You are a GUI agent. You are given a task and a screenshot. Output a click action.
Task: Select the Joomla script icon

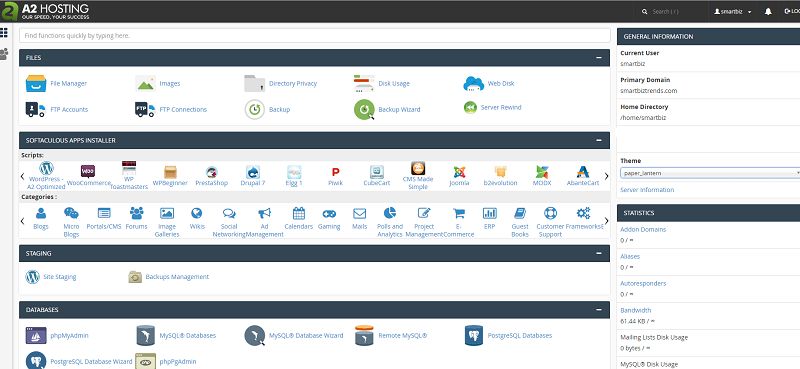click(x=459, y=172)
